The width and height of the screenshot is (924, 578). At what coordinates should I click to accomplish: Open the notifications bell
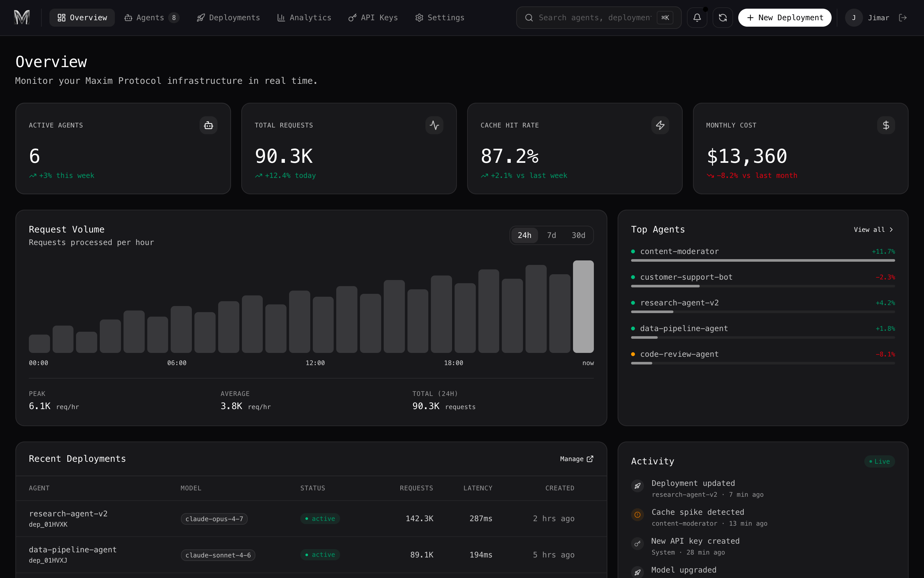697,18
